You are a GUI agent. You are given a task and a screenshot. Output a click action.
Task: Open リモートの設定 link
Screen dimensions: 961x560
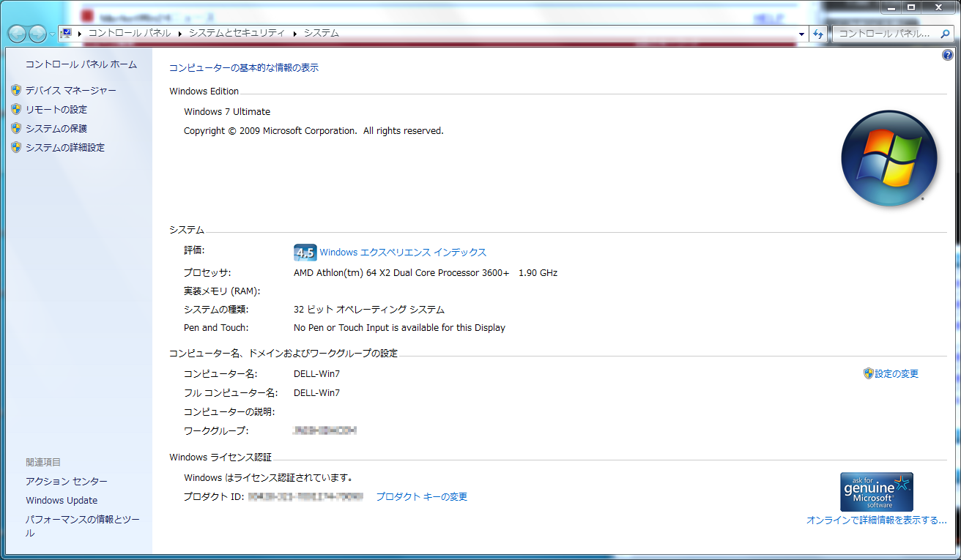pyautogui.click(x=56, y=109)
